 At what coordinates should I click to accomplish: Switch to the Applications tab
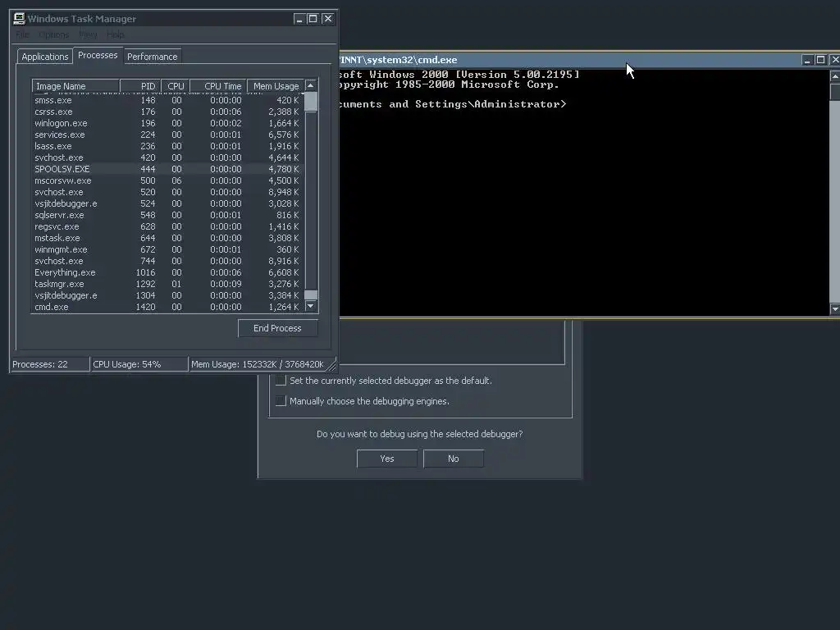point(45,57)
